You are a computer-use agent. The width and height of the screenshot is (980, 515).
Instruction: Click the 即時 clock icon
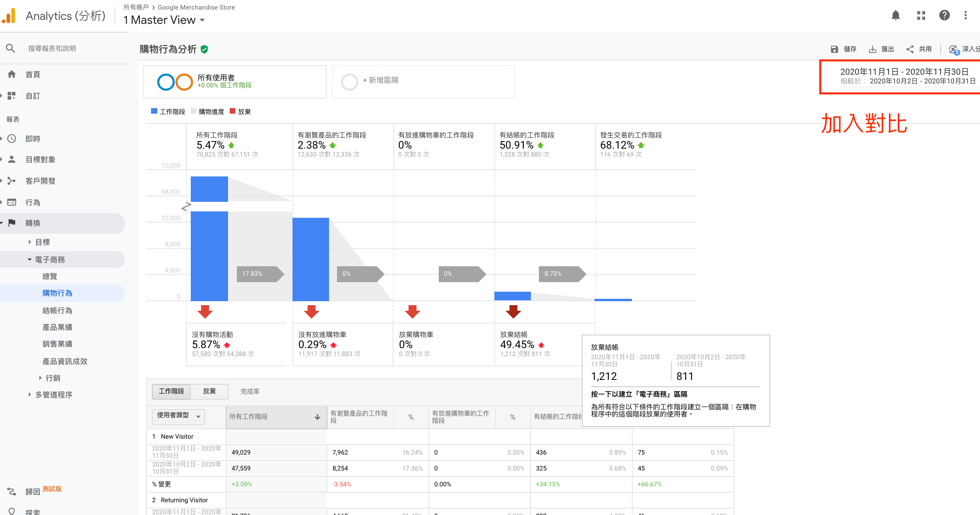click(x=12, y=139)
